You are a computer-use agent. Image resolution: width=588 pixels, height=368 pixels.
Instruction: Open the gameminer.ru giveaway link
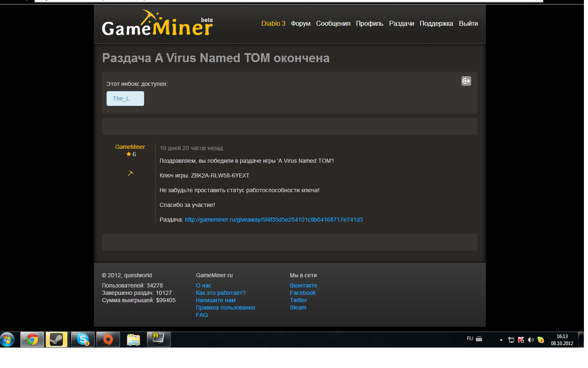point(274,220)
